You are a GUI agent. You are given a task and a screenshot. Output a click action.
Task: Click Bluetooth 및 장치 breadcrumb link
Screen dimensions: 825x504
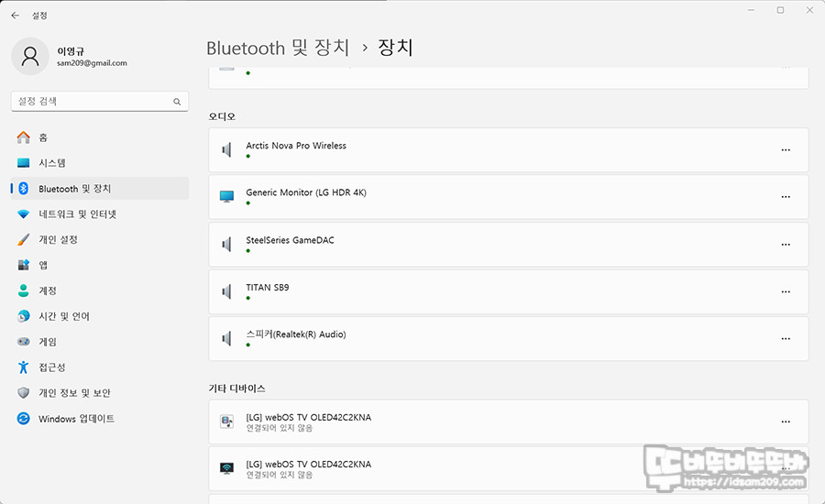pyautogui.click(x=278, y=48)
